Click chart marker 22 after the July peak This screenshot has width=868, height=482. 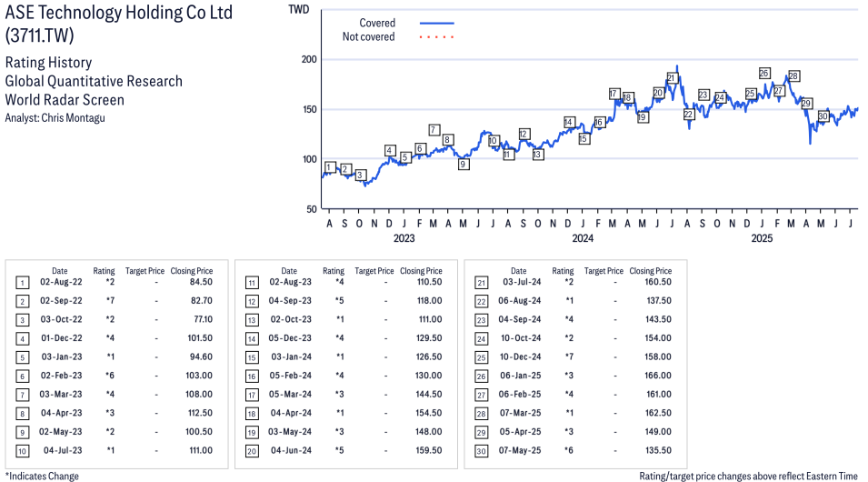689,114
